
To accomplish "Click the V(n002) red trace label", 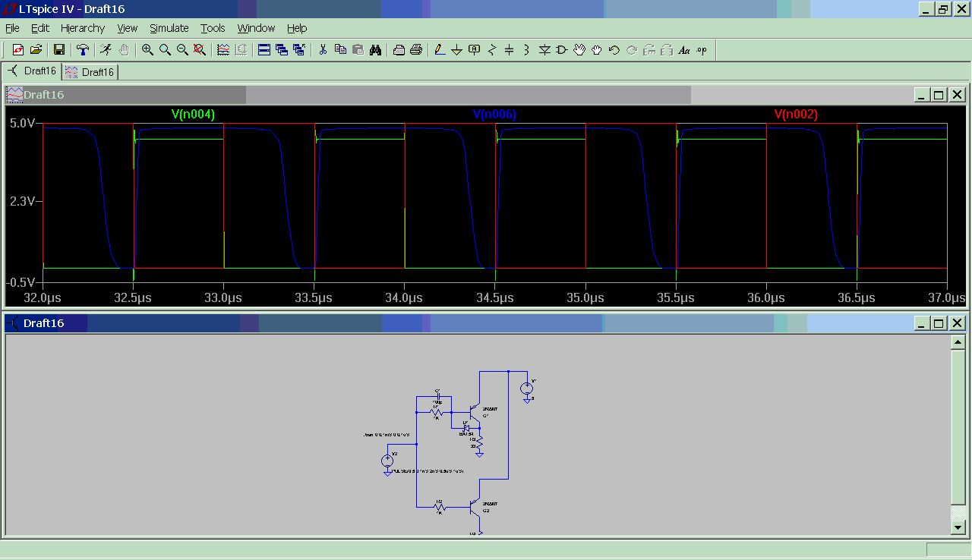I will point(795,115).
